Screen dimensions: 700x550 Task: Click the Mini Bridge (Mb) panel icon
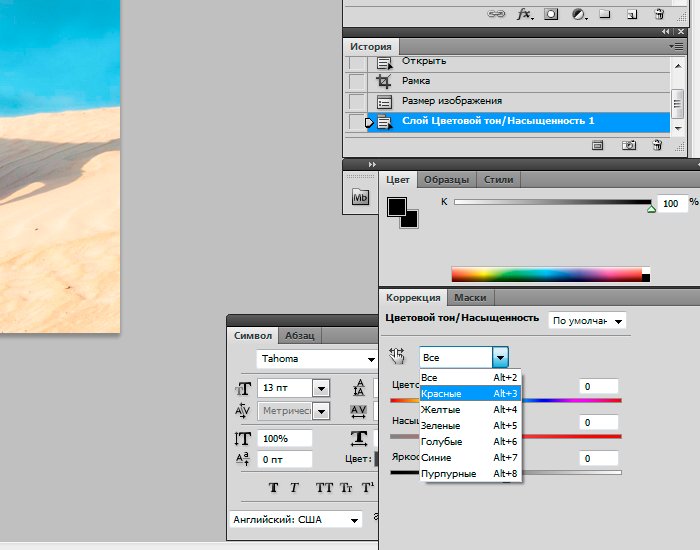point(361,198)
